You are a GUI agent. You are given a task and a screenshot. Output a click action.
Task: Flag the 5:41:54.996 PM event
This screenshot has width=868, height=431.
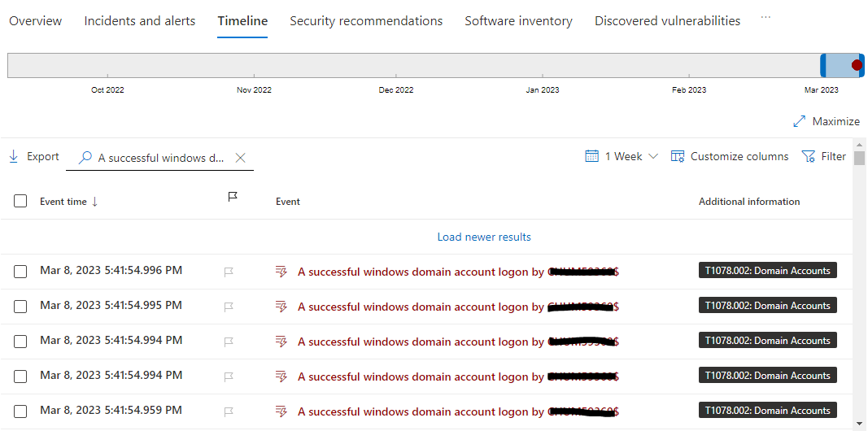229,272
